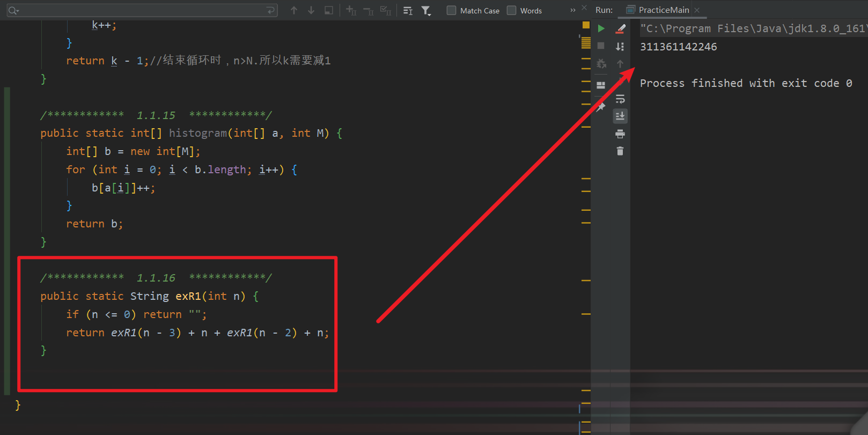Viewport: 868px width, 435px height.
Task: Close the PracticeMain run tab
Action: coord(697,10)
